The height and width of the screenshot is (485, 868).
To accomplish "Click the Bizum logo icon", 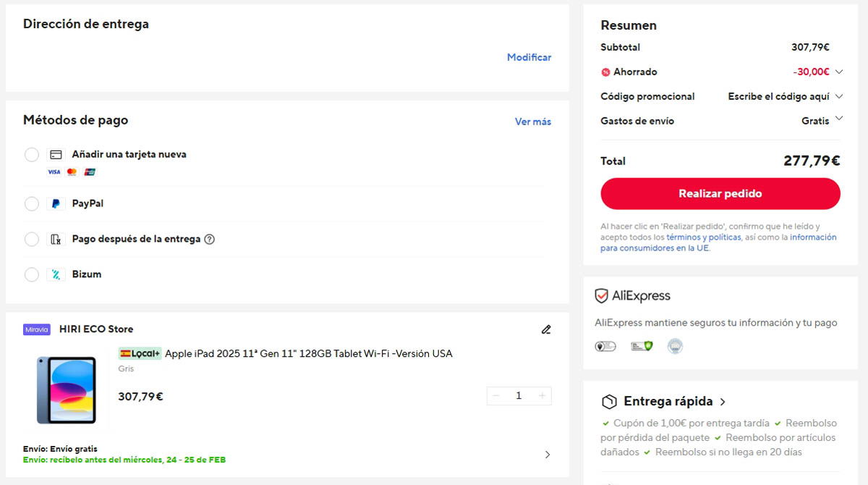I will point(55,274).
